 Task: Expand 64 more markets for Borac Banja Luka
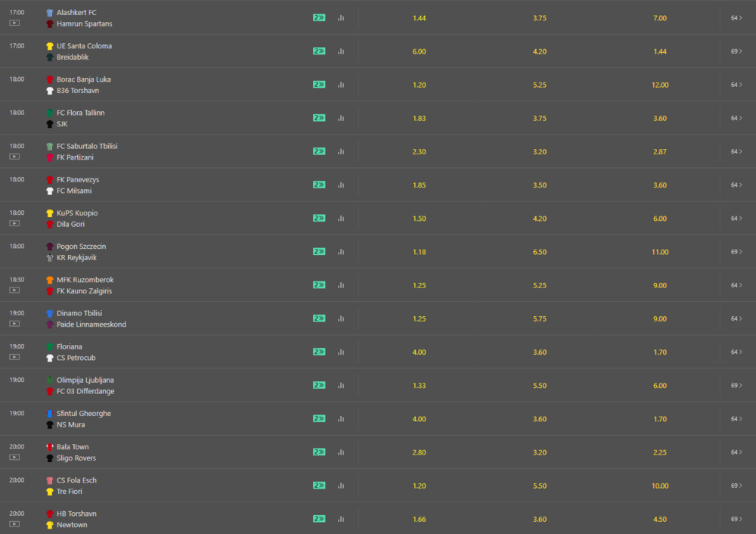736,85
